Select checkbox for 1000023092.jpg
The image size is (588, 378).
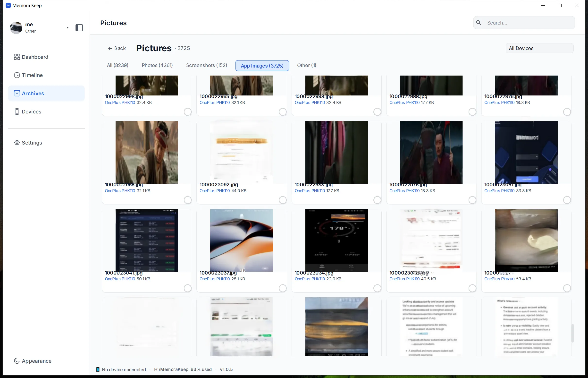click(282, 200)
